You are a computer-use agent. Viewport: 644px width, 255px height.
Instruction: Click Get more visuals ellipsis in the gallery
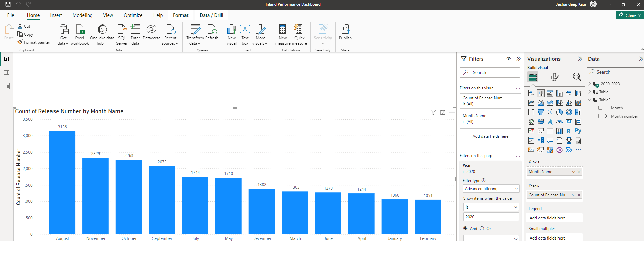[x=578, y=150]
